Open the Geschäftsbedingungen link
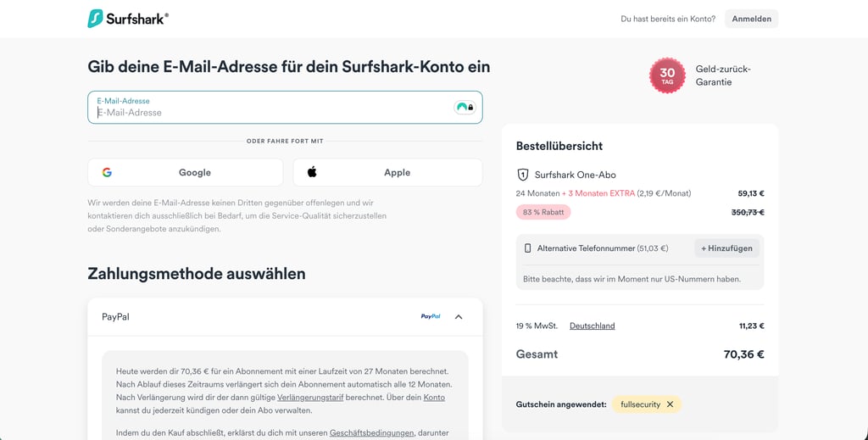Screen dimensions: 868x440 (371, 433)
